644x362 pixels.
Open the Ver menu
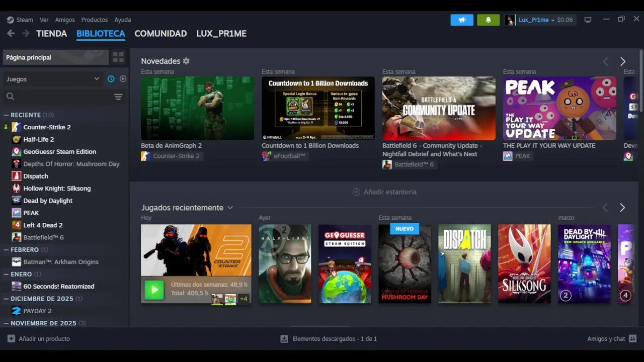click(44, 20)
